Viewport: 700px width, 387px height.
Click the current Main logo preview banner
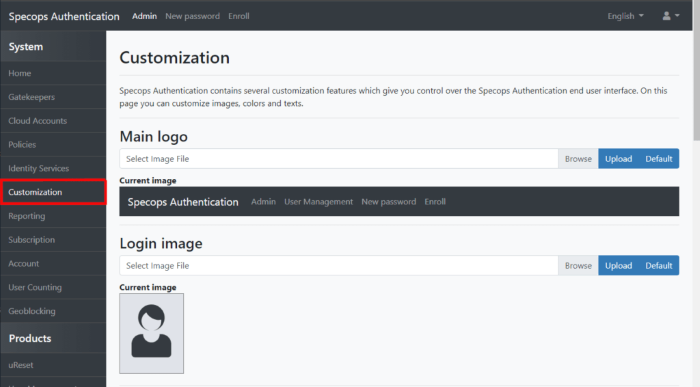point(399,201)
